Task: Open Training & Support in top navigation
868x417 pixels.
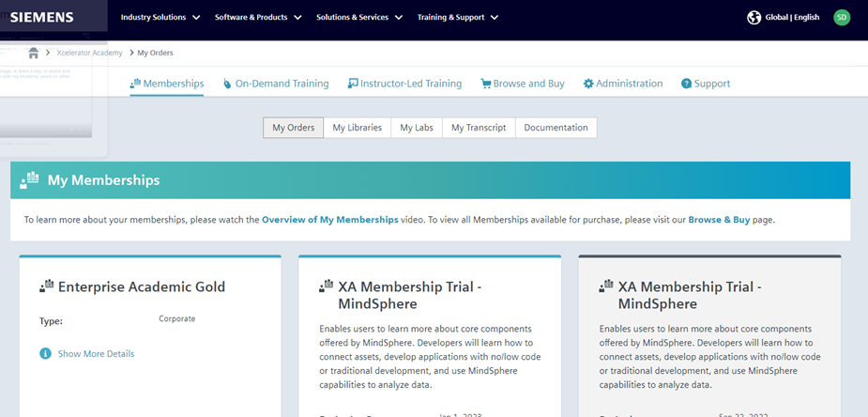Action: [451, 17]
